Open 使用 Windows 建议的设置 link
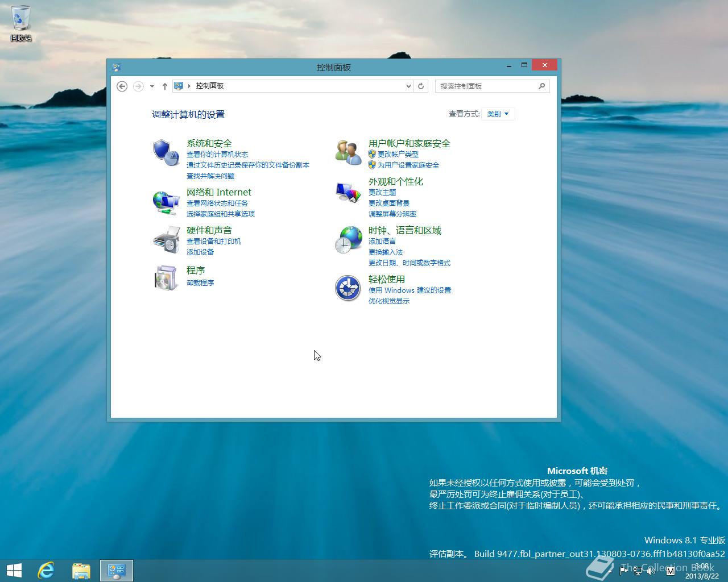Viewport: 728px width, 582px height. (410, 290)
